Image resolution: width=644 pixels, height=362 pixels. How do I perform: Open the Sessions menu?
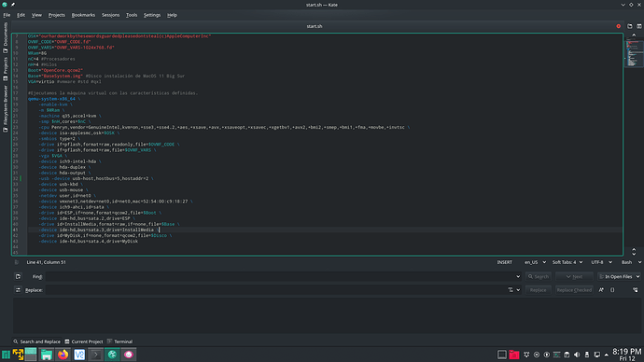tap(110, 15)
